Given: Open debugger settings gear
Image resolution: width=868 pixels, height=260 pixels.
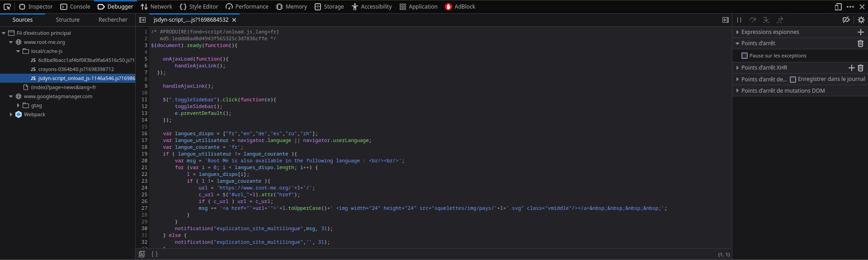Looking at the screenshot, I should [861, 20].
